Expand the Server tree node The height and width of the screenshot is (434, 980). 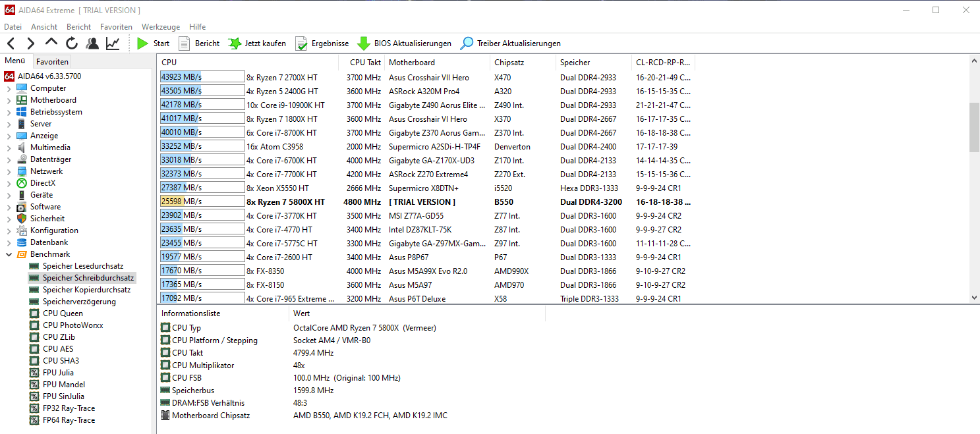coord(9,124)
